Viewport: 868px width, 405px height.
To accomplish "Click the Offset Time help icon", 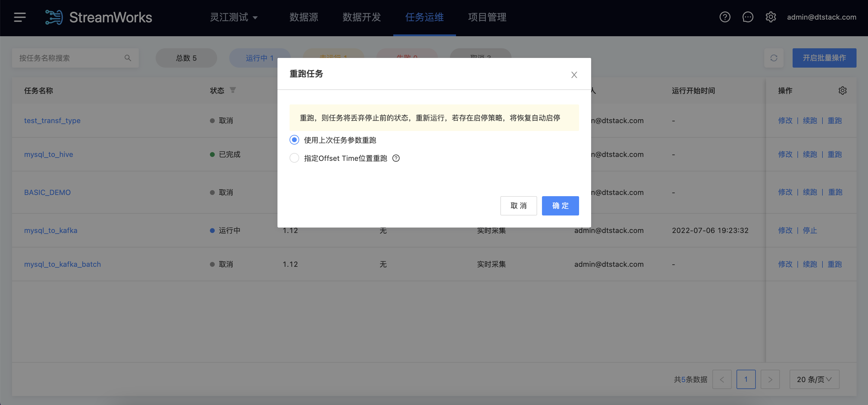I will pyautogui.click(x=396, y=158).
